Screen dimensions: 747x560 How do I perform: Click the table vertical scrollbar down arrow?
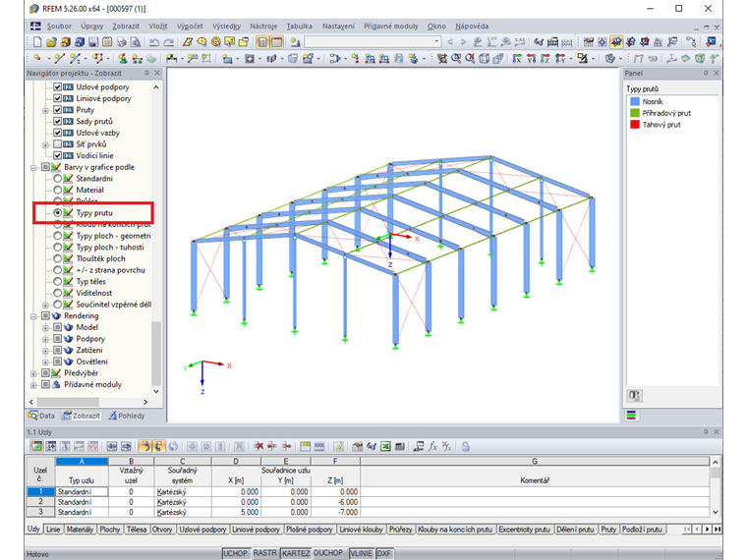(x=716, y=513)
